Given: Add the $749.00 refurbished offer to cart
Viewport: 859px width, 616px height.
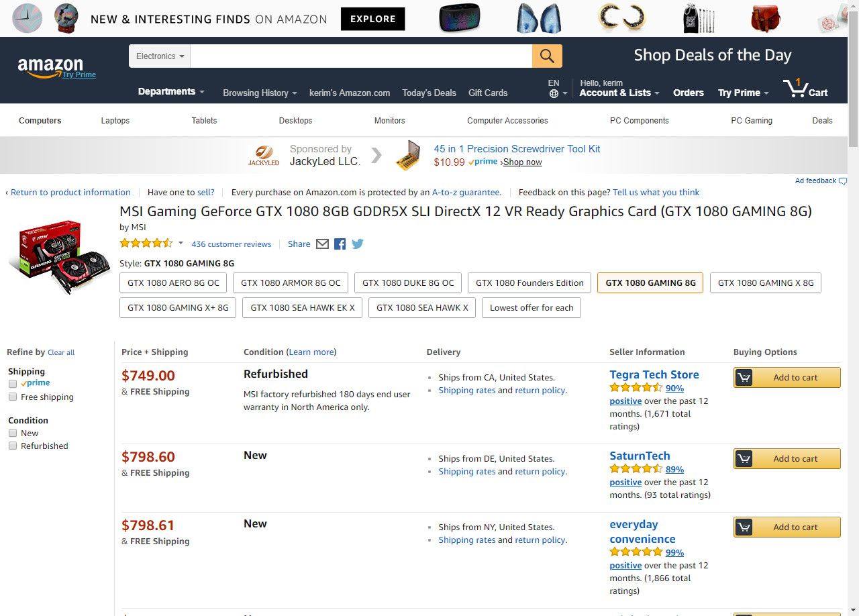Looking at the screenshot, I should 787,378.
